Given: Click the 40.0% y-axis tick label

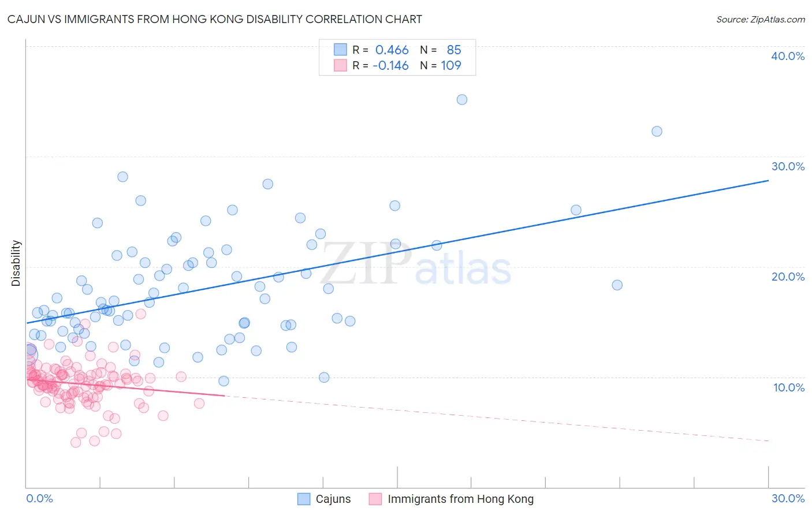Looking at the screenshot, I should click(x=788, y=56).
